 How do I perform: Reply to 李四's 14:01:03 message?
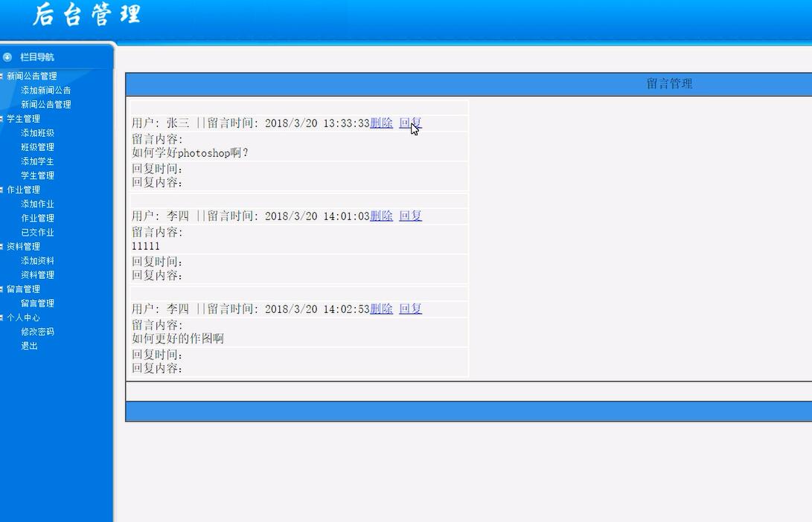pos(410,216)
